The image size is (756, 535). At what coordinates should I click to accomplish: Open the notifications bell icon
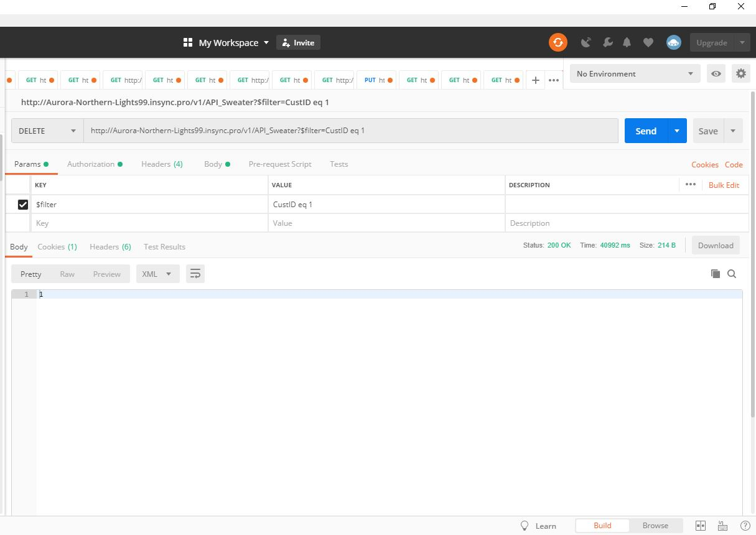pyautogui.click(x=627, y=42)
